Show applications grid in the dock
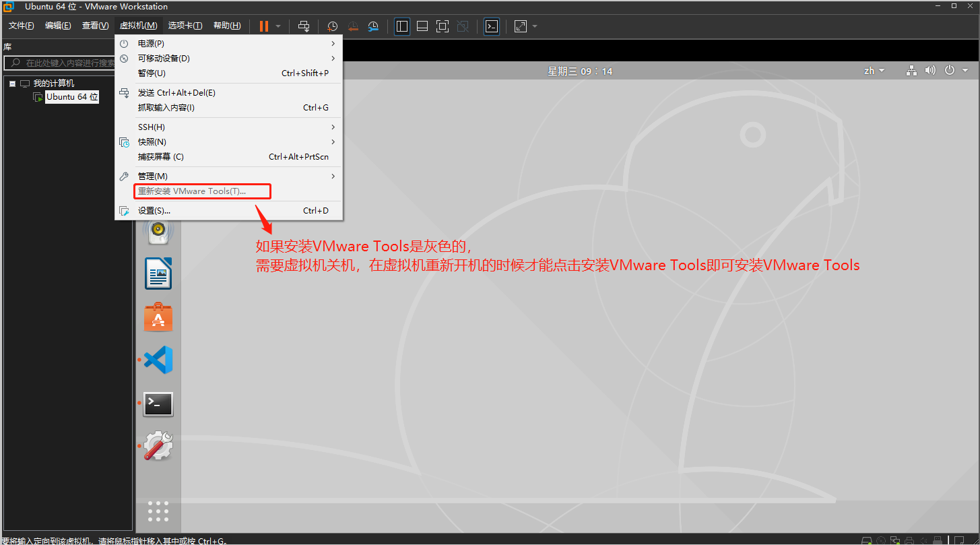The height and width of the screenshot is (545, 980). point(158,511)
